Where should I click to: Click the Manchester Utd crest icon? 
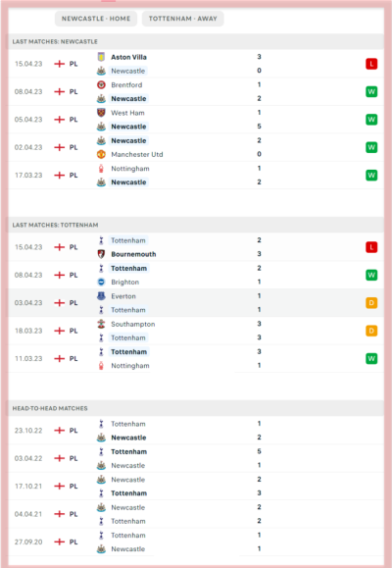coord(101,154)
